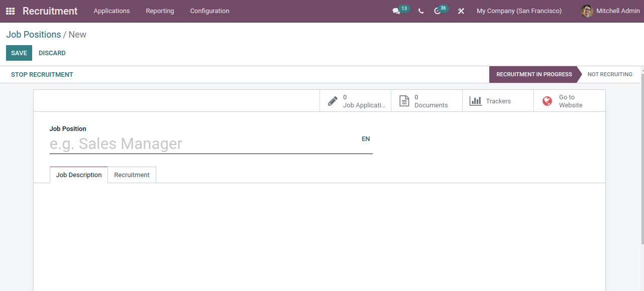
Task: Set status to Not Recruiting
Action: [x=609, y=74]
